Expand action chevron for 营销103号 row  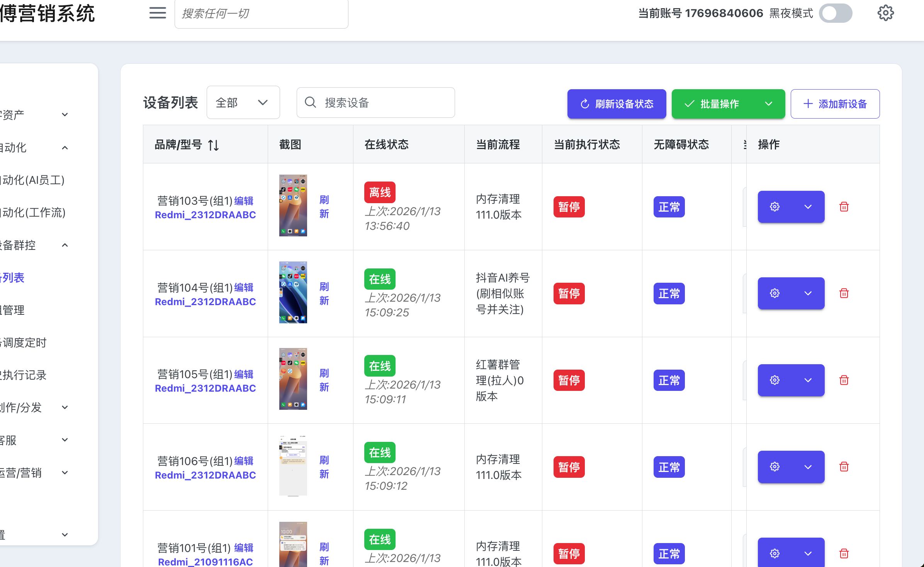808,207
